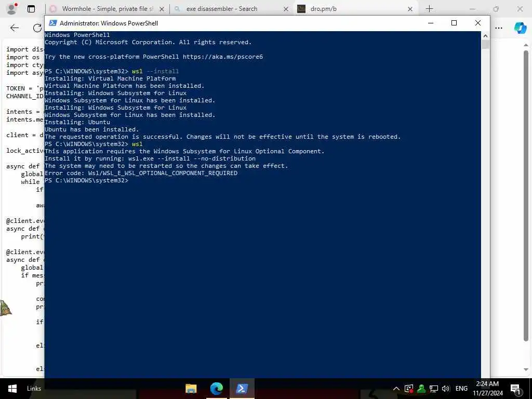Viewport: 532px width, 399px height.
Task: Open Edge tab actions menu icon
Action: 31,9
